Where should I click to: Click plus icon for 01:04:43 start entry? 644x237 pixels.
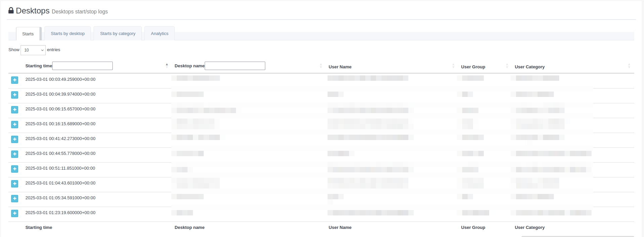(14, 184)
